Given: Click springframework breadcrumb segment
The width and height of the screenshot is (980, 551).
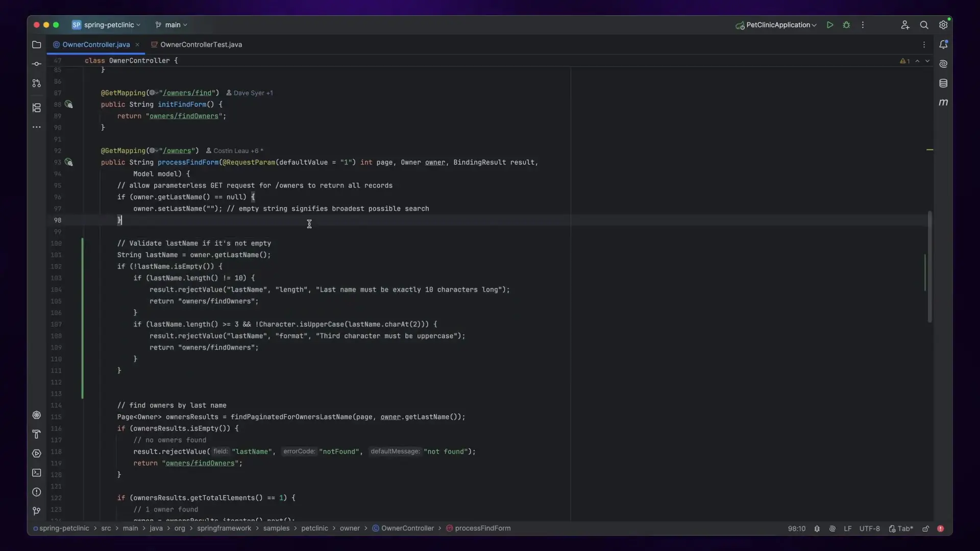Looking at the screenshot, I should (x=224, y=529).
